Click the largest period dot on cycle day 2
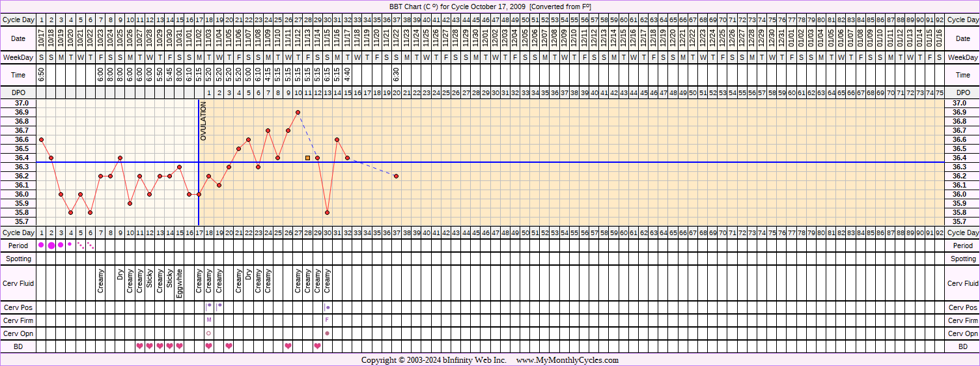Image resolution: width=980 pixels, height=366 pixels. pos(51,246)
